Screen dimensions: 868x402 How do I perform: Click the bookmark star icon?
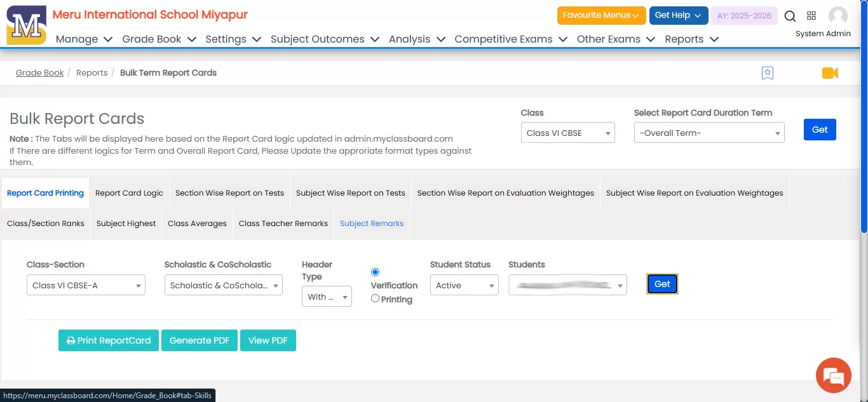[x=767, y=73]
